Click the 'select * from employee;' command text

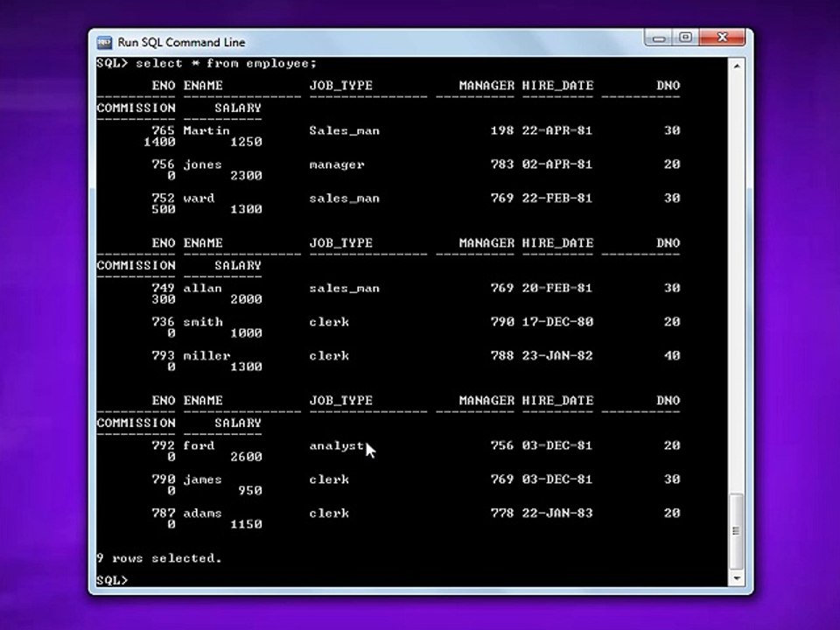coord(226,63)
